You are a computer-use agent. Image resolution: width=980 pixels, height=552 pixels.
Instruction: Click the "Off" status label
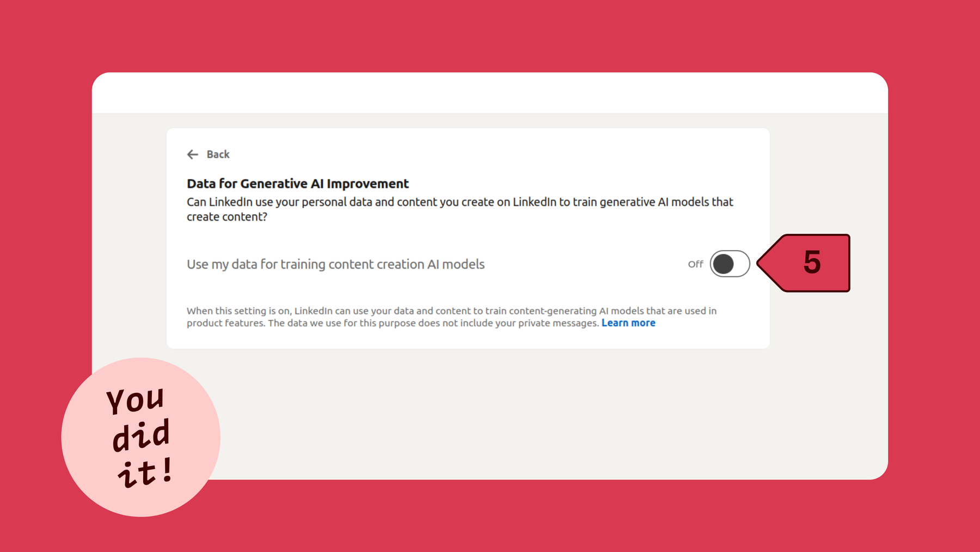[x=695, y=264]
